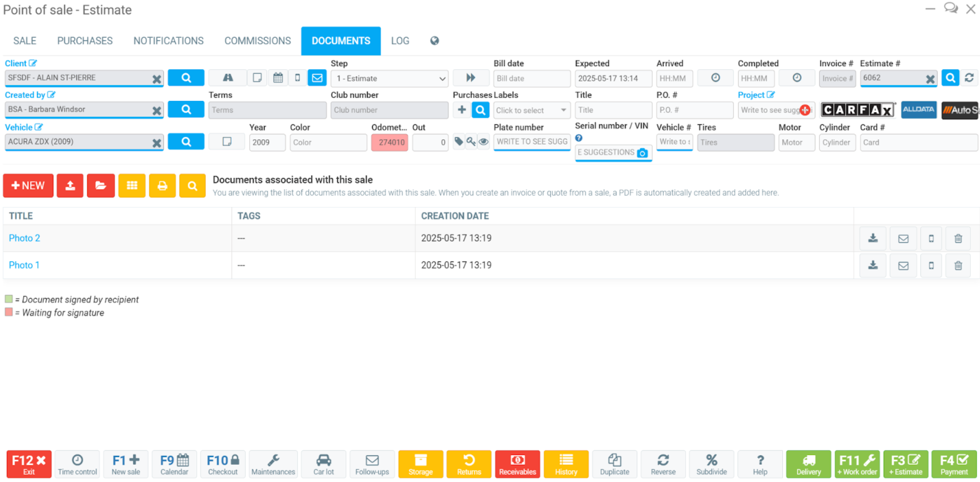The image size is (980, 482).
Task: Advance step with double-arrow button
Action: (x=471, y=78)
